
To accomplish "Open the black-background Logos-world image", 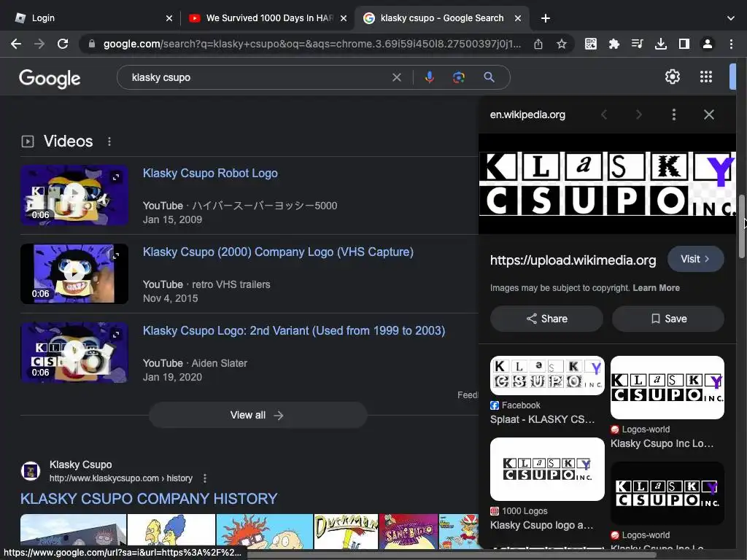I will point(667,493).
